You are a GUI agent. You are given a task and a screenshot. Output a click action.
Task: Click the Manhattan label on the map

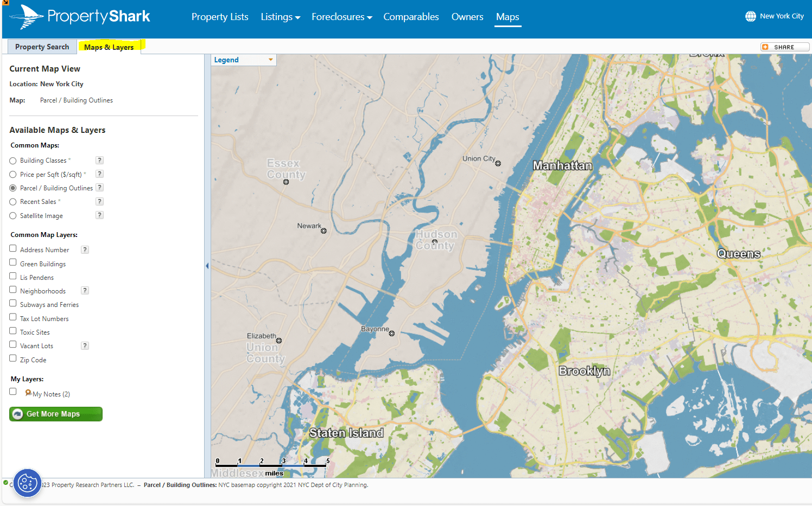[563, 165]
